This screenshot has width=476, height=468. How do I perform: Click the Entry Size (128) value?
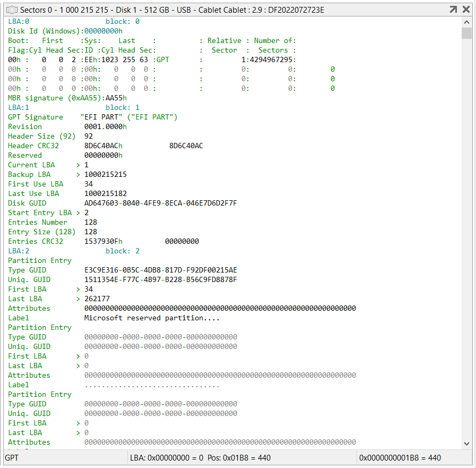[x=91, y=232]
